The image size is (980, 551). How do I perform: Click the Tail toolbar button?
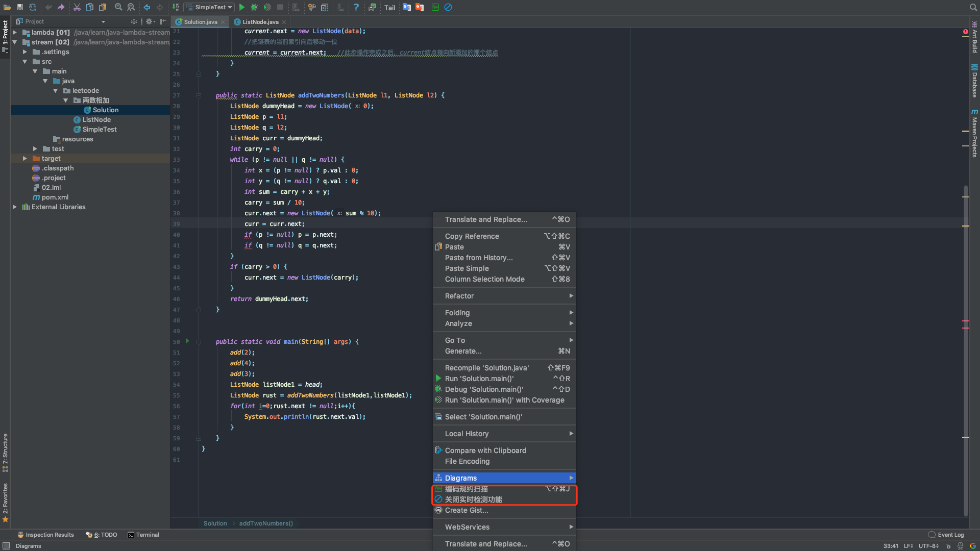point(389,8)
